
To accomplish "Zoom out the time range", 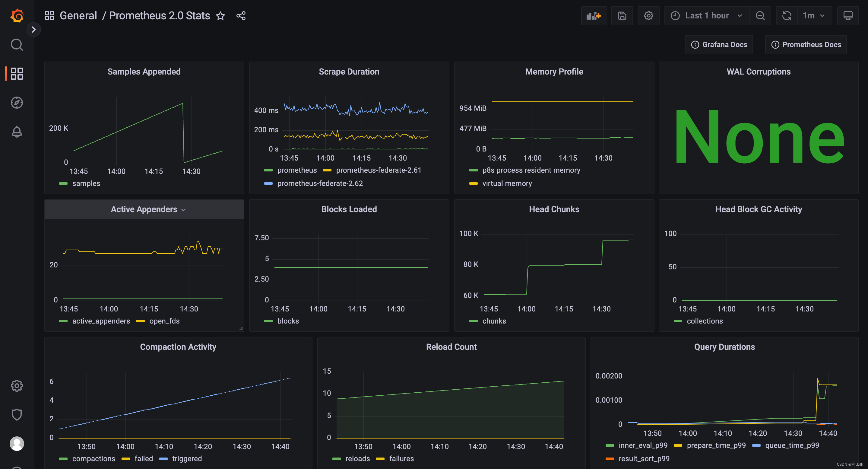I will (x=760, y=15).
